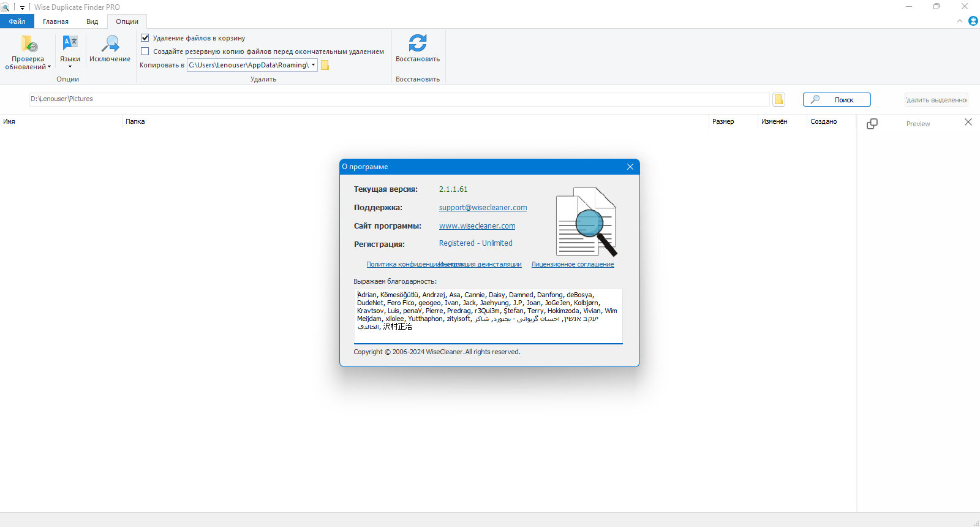This screenshot has width=980, height=527.
Task: Switch to the Вид ribbon tab
Action: pos(92,21)
